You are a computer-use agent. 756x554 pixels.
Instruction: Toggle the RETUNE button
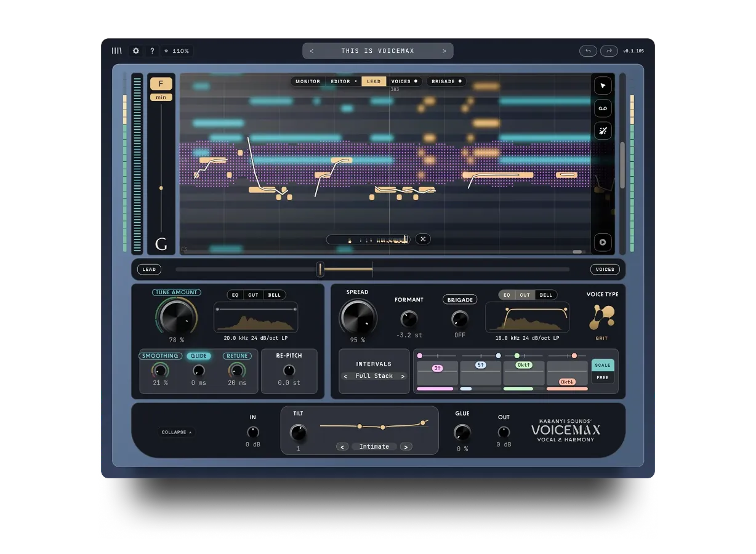point(237,356)
